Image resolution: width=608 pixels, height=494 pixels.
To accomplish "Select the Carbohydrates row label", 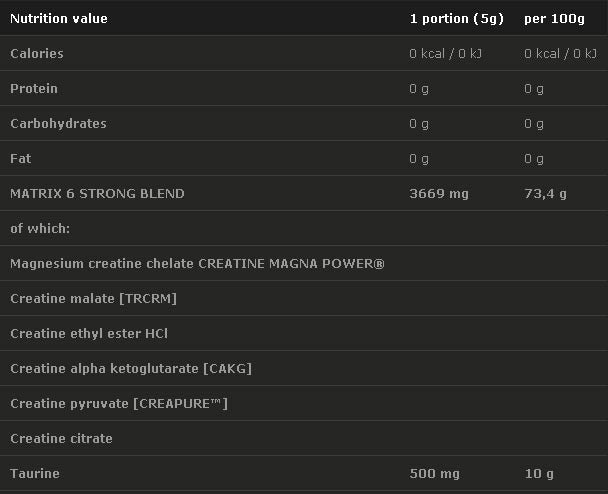I will click(58, 123).
